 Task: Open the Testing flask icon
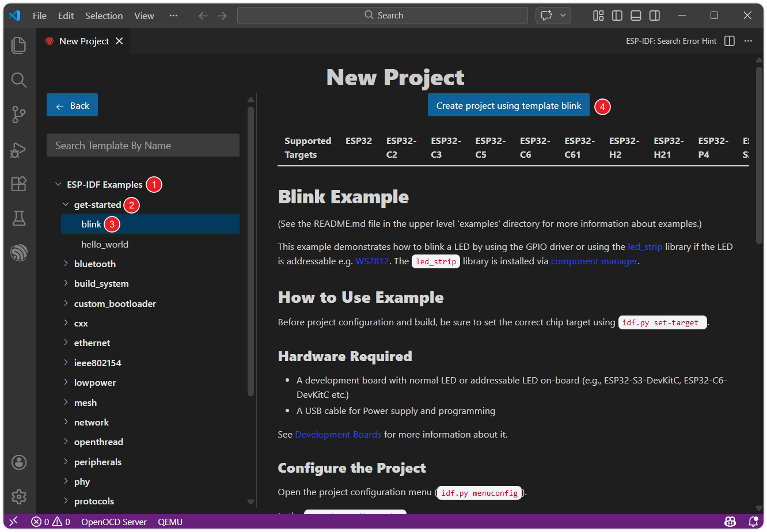(18, 218)
